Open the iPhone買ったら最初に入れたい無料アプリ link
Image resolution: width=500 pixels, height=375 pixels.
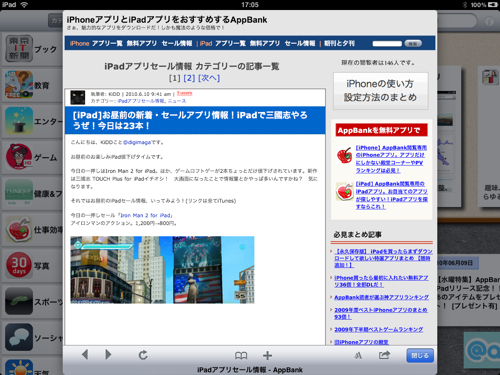[381, 281]
